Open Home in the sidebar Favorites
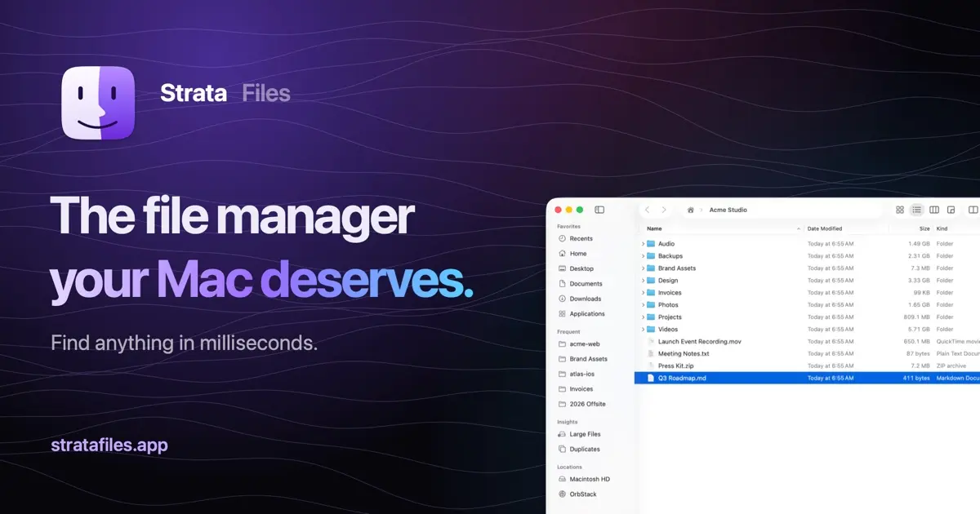The width and height of the screenshot is (980, 514). [572, 254]
